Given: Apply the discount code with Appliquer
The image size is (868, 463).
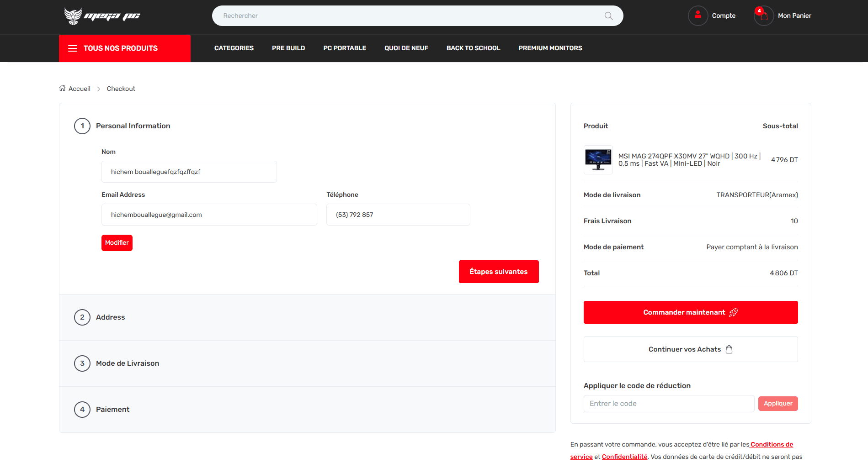Looking at the screenshot, I should (778, 404).
